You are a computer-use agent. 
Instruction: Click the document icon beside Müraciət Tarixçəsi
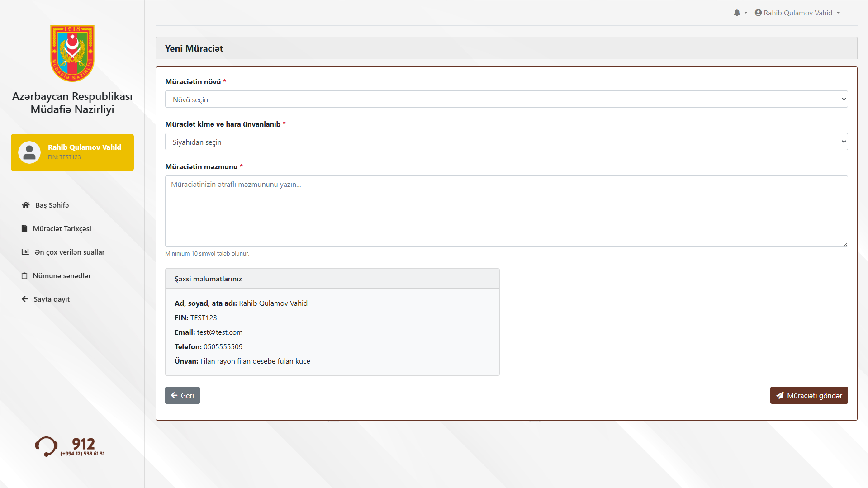tap(24, 228)
